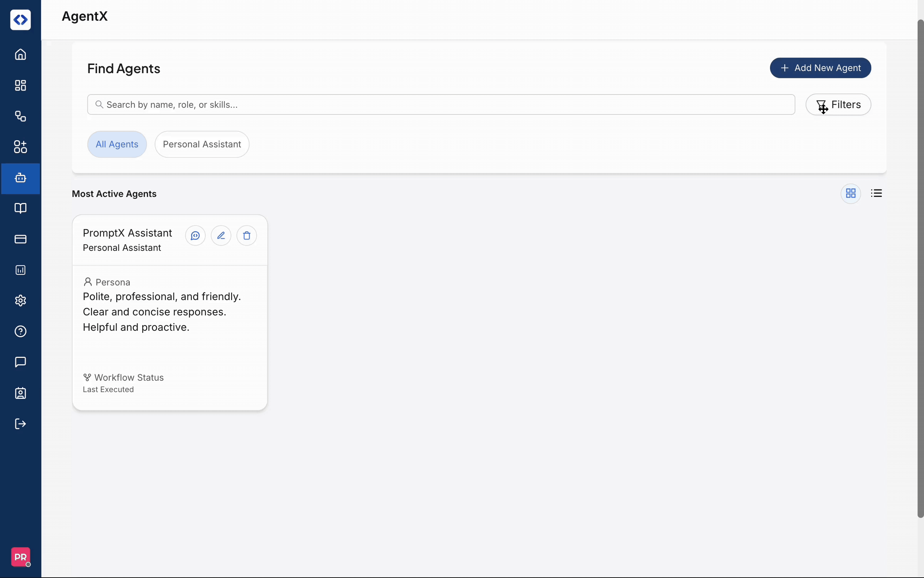Viewport: 924px width, 578px height.
Task: Click the Workflow Status label
Action: 129,377
